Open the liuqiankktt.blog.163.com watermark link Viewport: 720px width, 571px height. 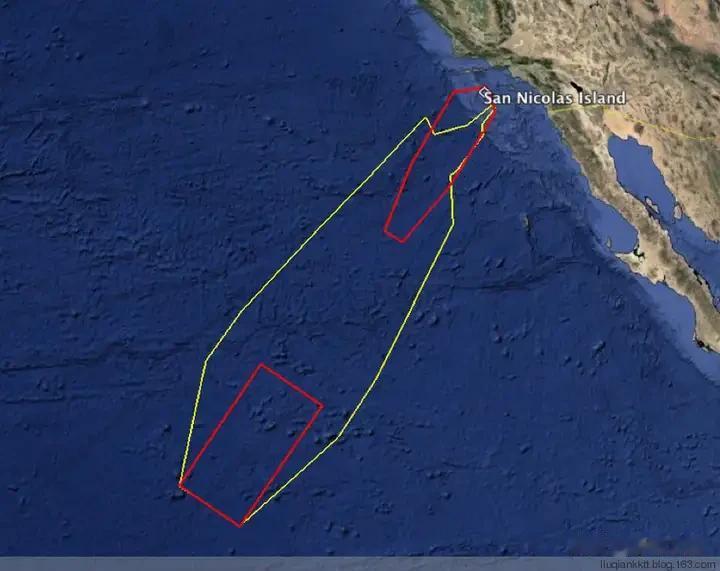point(659,564)
